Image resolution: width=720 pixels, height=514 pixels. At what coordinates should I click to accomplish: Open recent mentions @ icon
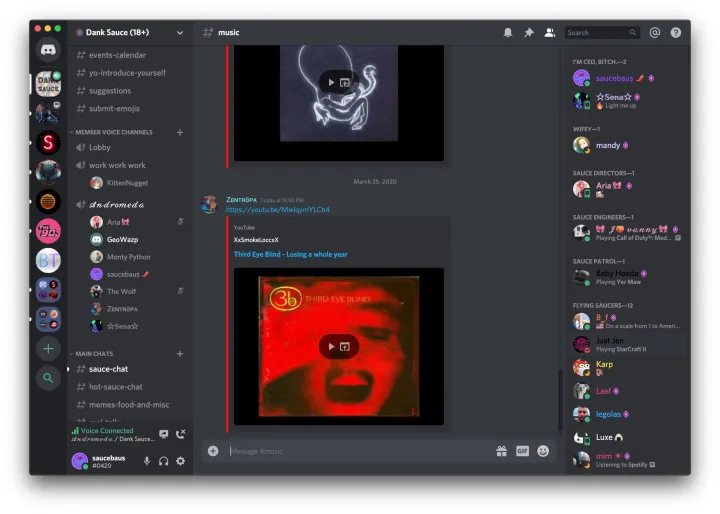pyautogui.click(x=655, y=33)
